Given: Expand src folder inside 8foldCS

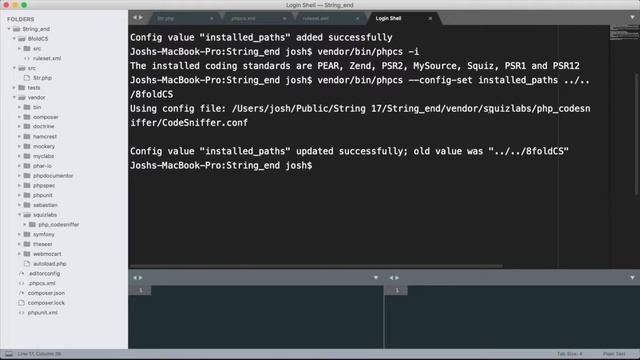Looking at the screenshot, I should [19, 49].
